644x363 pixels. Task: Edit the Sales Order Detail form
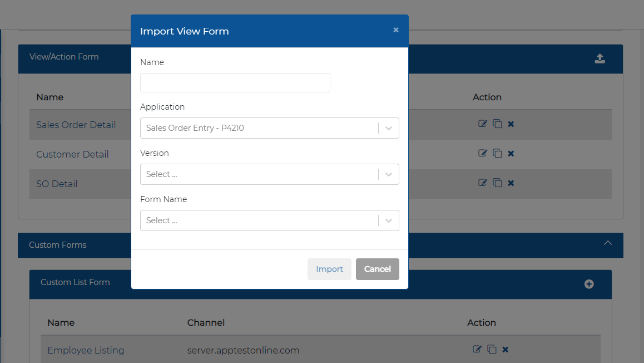coord(482,124)
